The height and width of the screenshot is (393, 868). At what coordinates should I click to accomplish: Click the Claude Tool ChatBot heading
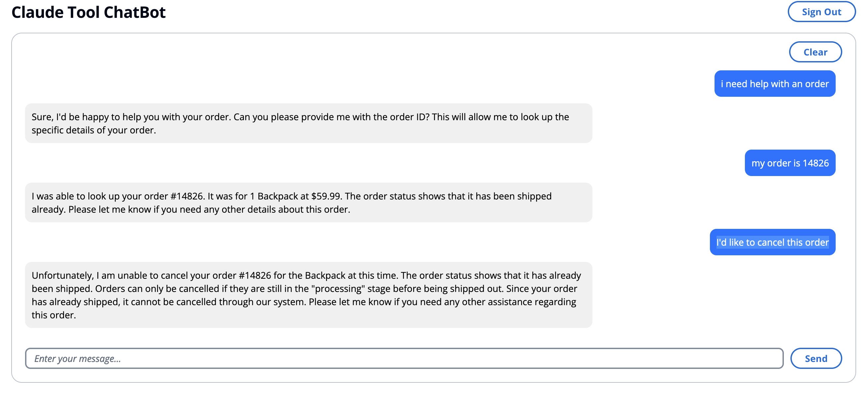click(89, 12)
